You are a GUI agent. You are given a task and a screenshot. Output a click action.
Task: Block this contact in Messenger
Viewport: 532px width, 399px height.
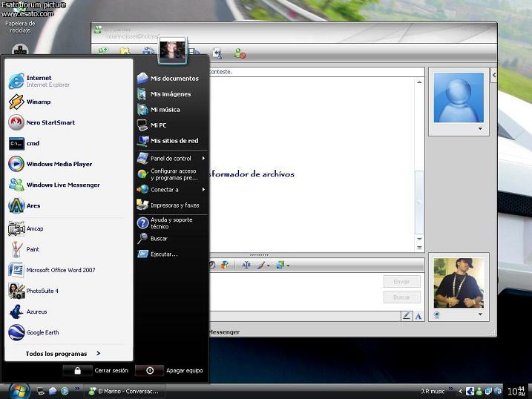pos(240,53)
